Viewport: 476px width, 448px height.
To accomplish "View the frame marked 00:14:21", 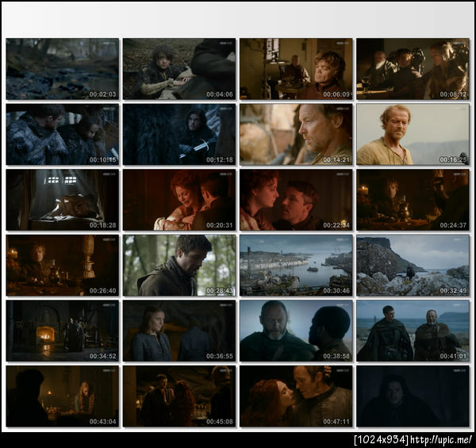I will click(x=296, y=134).
